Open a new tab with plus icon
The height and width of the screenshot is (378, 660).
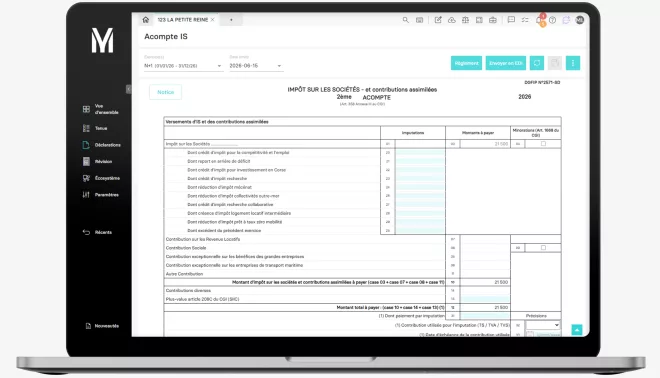coord(231,20)
